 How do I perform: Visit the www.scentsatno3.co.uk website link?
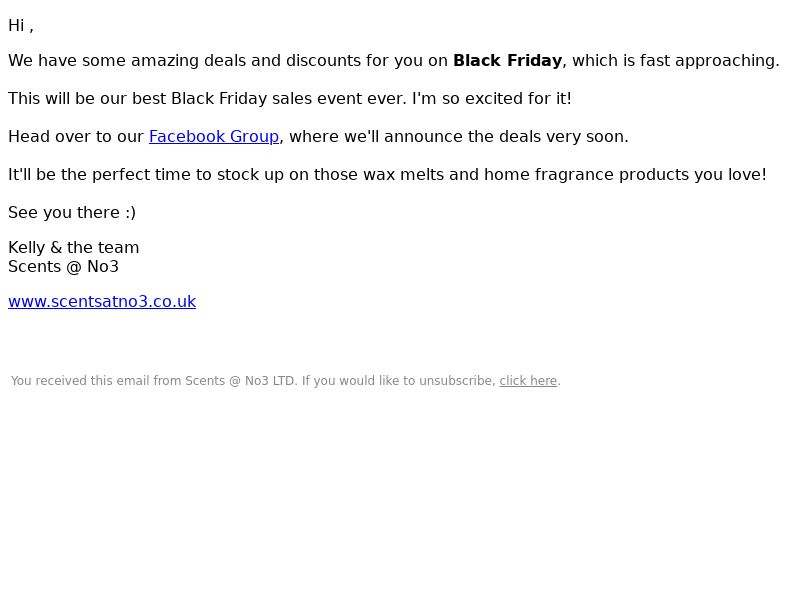click(x=102, y=302)
